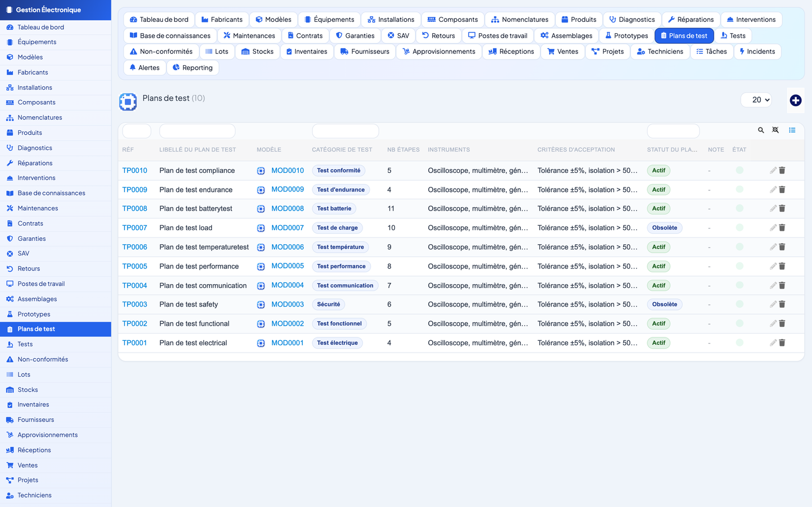
Task: Open the column list view icon
Action: point(792,130)
